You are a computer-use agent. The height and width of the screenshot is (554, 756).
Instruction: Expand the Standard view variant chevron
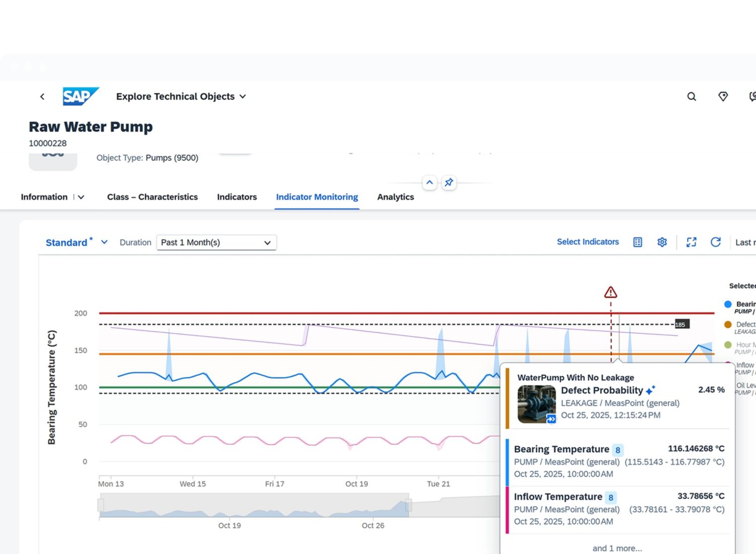tap(104, 242)
